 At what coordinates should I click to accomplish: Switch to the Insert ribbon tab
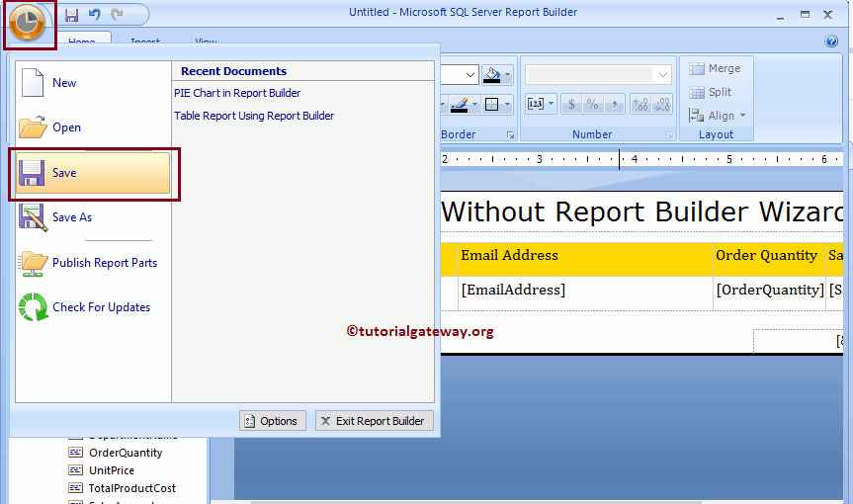pos(145,40)
